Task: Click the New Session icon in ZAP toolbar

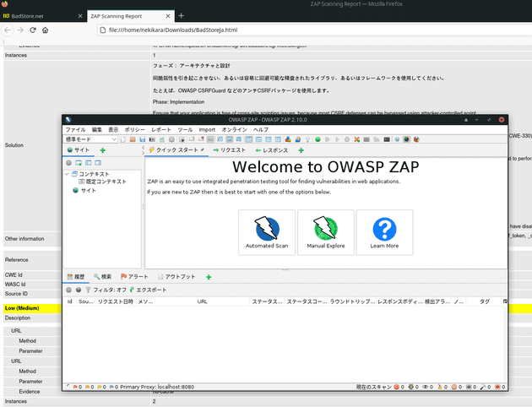Action: [122, 139]
